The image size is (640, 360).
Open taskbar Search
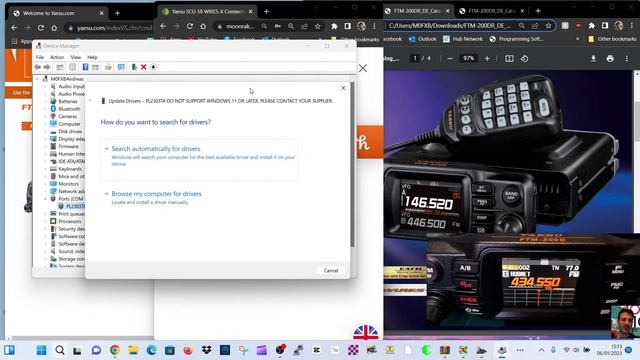coord(60,350)
